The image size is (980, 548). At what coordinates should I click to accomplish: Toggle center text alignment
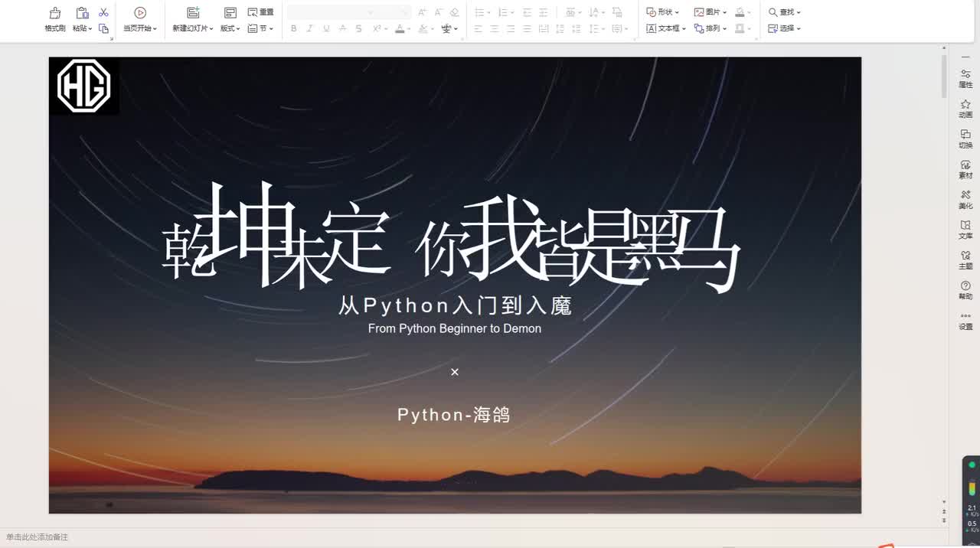tap(495, 28)
